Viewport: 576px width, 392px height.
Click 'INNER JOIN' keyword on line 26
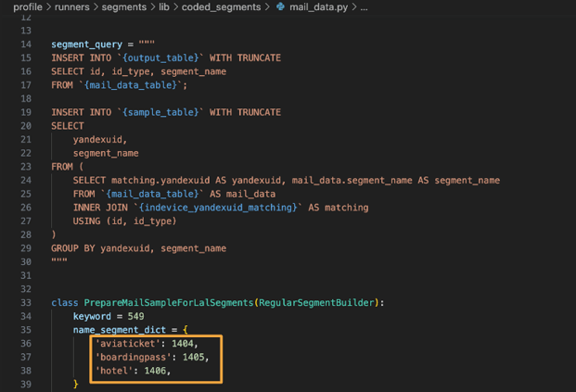click(x=100, y=208)
